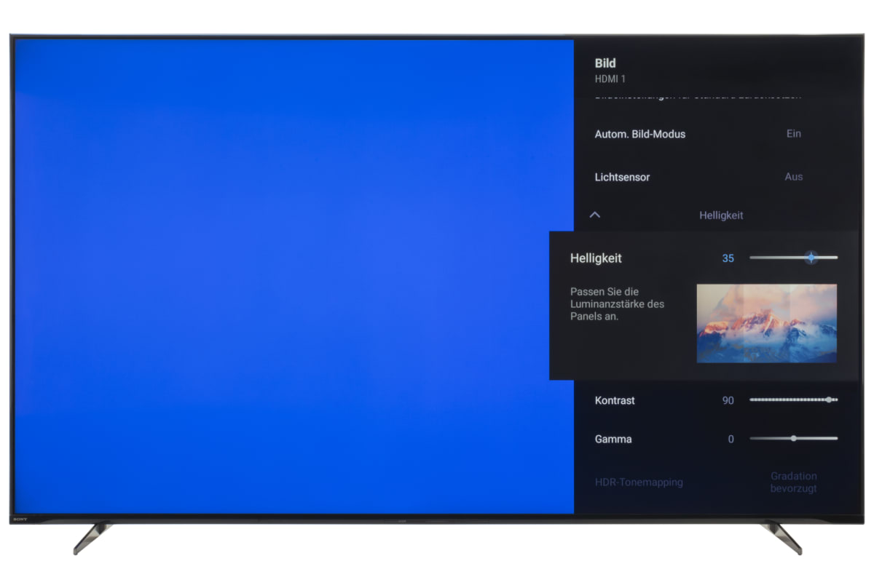This screenshot has width=874, height=588.
Task: Select the highlighted Helligkeit item label
Action: [x=596, y=258]
